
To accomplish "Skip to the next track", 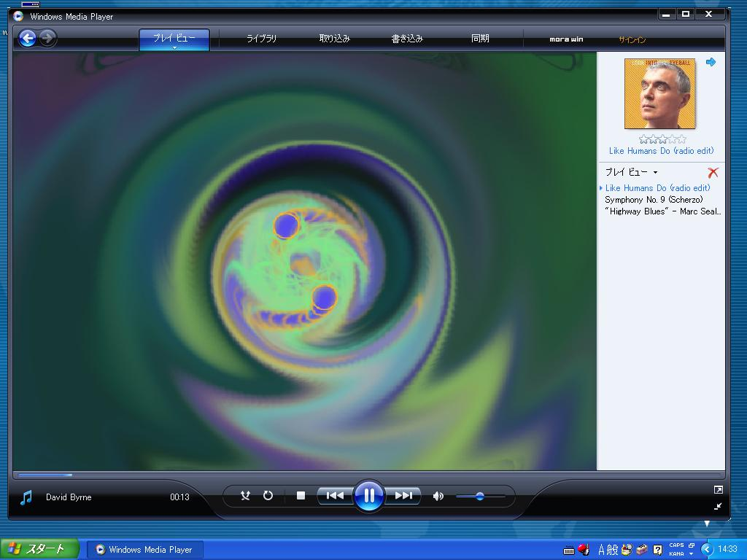I will tap(403, 496).
